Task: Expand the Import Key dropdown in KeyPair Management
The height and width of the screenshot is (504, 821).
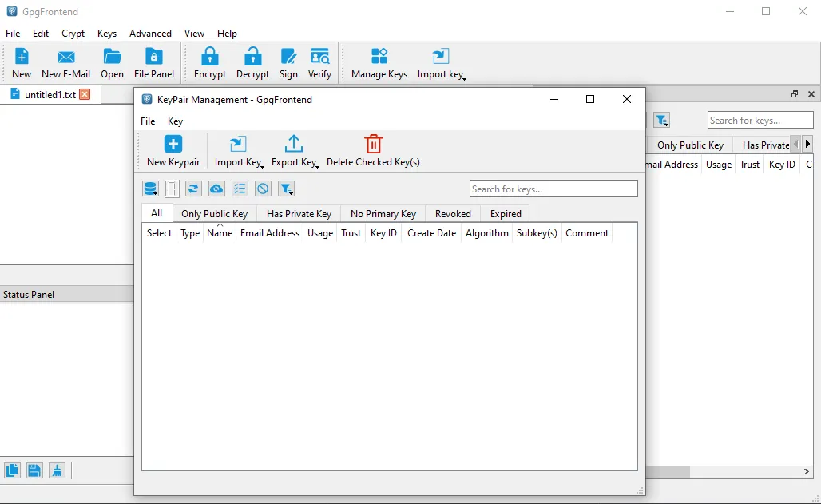Action: point(239,150)
